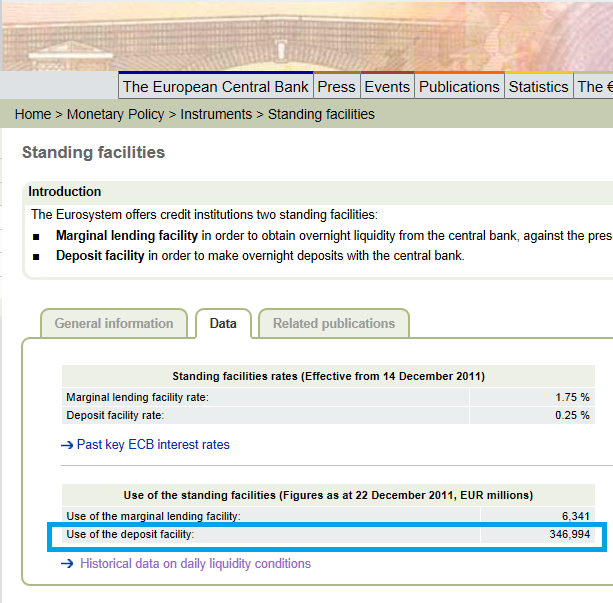Click arrow icon beside Historical data link
This screenshot has height=603, width=613.
[x=67, y=564]
